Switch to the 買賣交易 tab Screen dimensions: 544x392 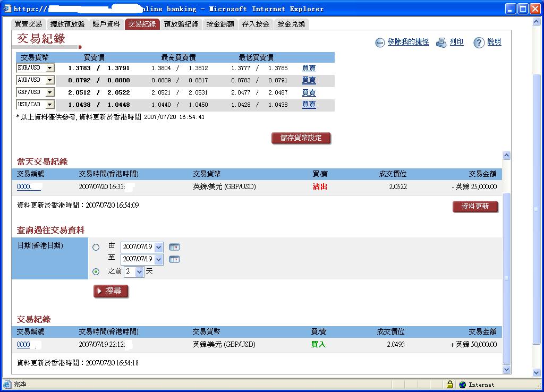pos(29,24)
